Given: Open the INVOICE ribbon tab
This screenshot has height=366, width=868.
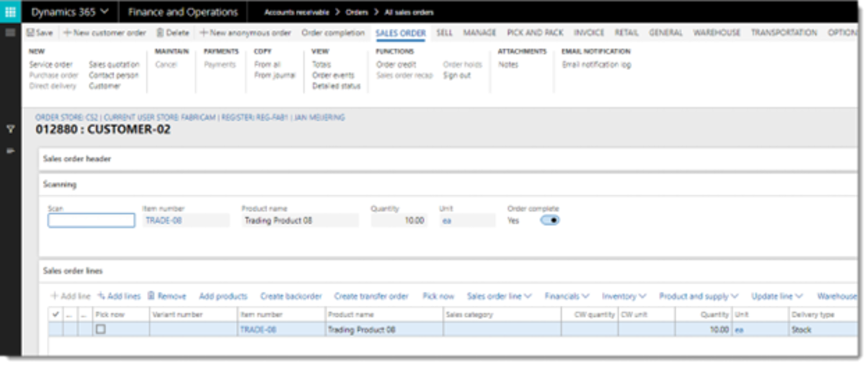Looking at the screenshot, I should [588, 33].
